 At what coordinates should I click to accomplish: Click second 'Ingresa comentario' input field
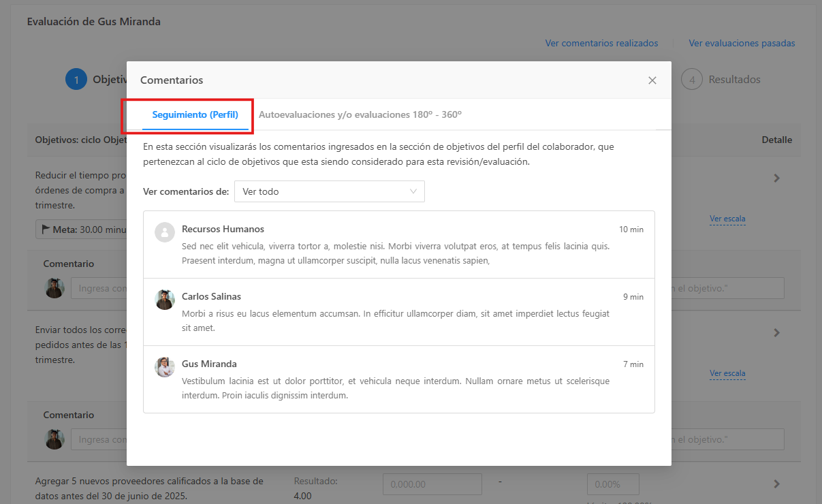pyautogui.click(x=99, y=439)
